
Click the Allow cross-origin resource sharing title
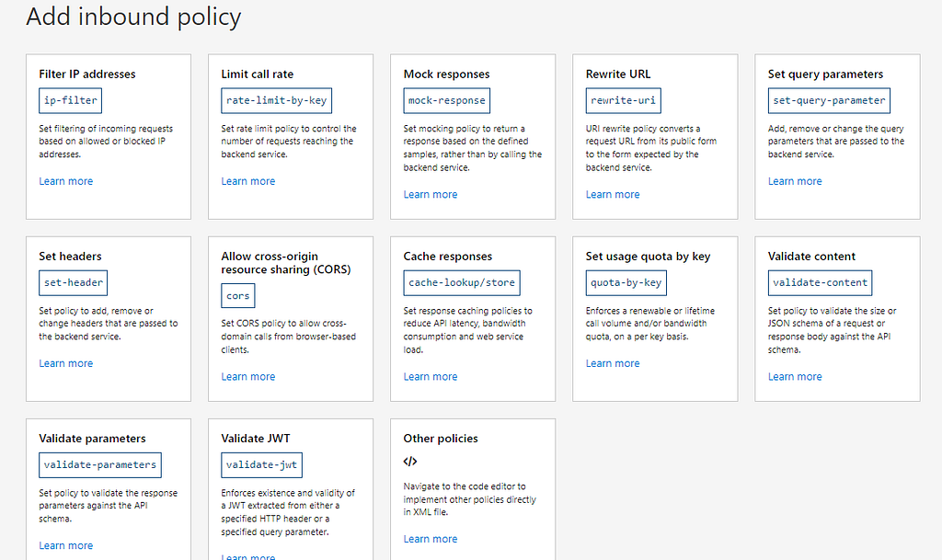[x=286, y=263]
